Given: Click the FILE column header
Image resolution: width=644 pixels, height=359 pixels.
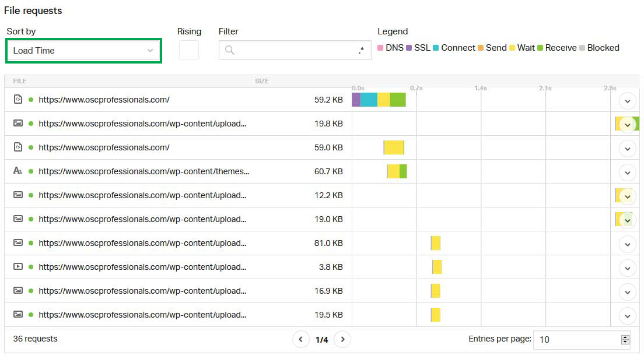Looking at the screenshot, I should click(20, 81).
